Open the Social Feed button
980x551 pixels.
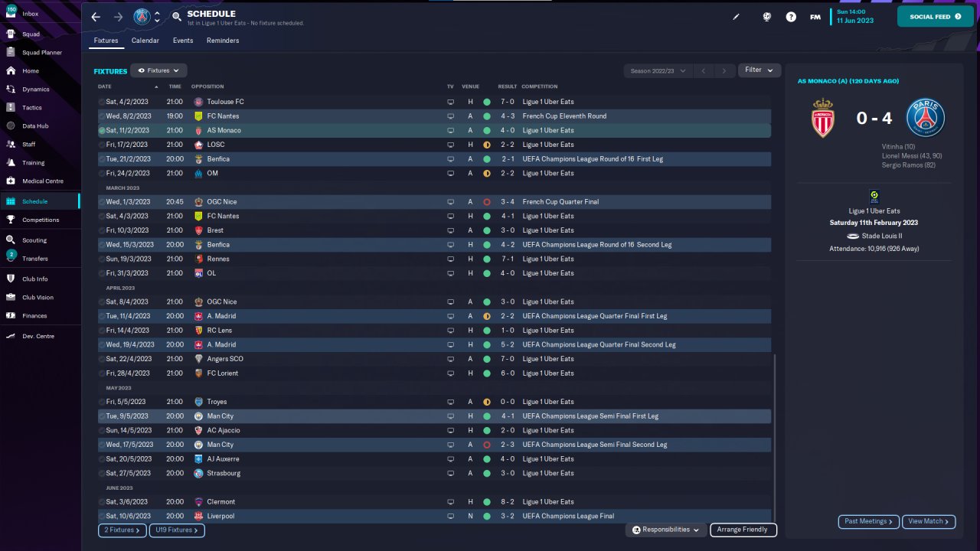[936, 17]
